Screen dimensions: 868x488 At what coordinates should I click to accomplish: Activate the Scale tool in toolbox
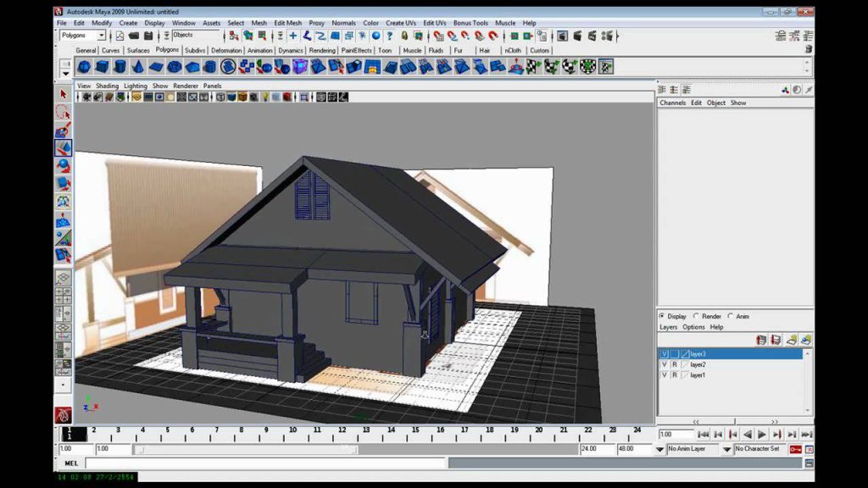pyautogui.click(x=63, y=184)
